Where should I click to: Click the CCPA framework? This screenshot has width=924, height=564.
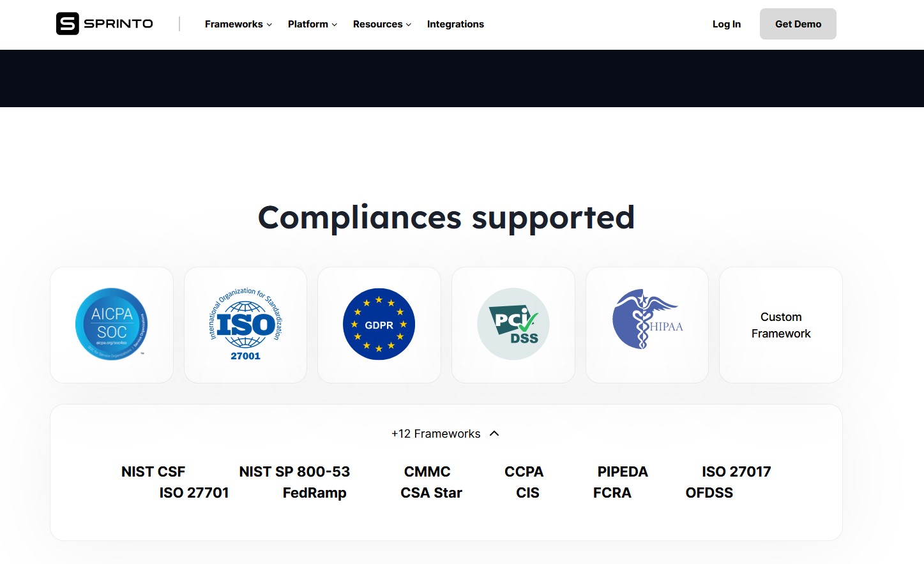point(524,471)
